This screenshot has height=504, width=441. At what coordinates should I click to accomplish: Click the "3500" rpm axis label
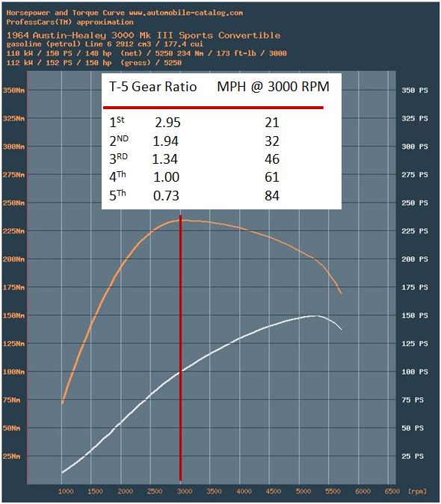tap(214, 491)
